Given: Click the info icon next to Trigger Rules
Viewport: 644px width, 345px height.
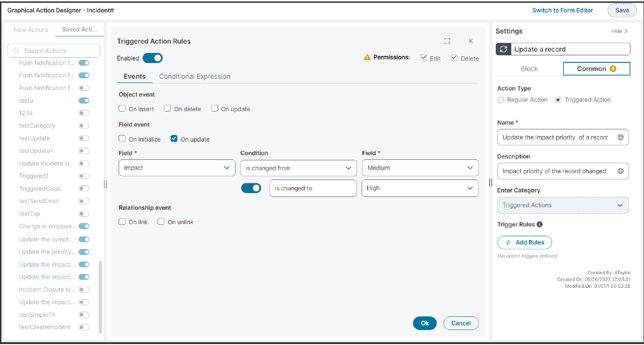Looking at the screenshot, I should pos(538,224).
